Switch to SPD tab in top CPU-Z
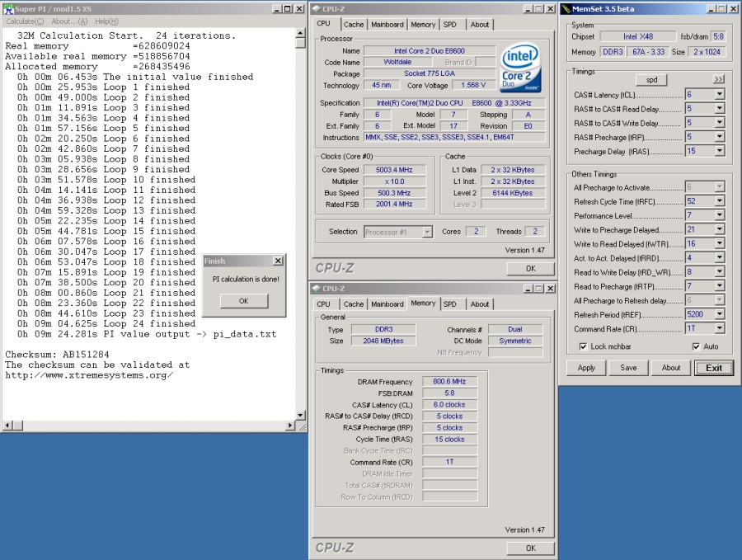 tap(449, 25)
